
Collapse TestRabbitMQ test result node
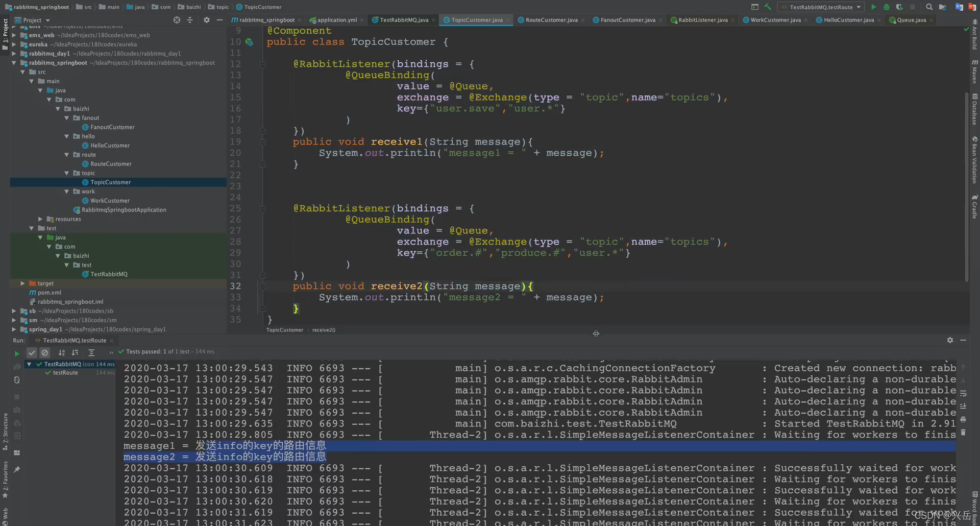click(30, 364)
